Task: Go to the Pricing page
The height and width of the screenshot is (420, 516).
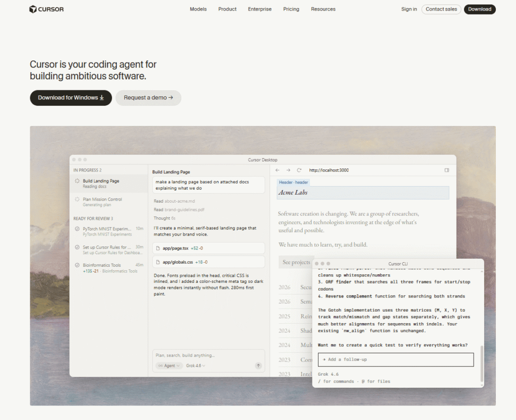Action: [x=291, y=9]
